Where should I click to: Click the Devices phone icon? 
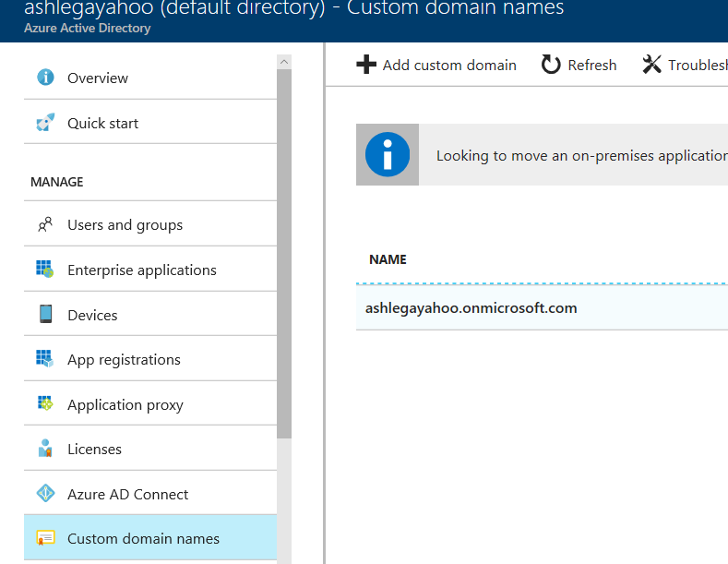tap(45, 315)
